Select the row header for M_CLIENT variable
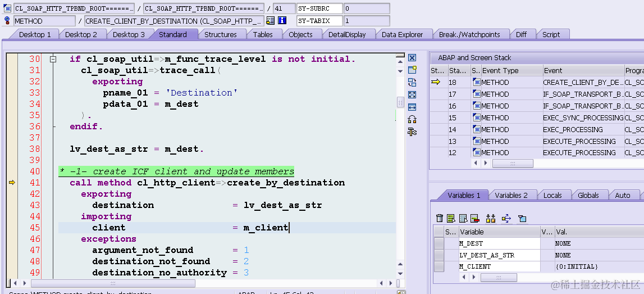 [439, 266]
